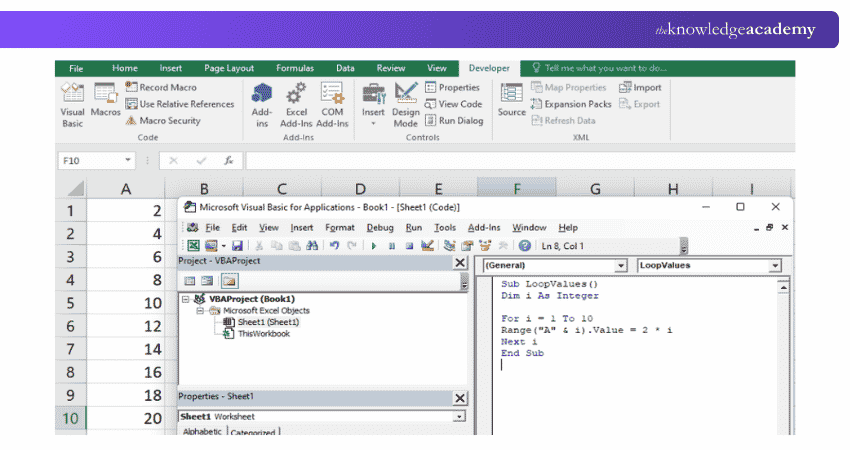The image size is (850, 450).
Task: Open Object Browser icon in VBA toolbar
Action: (x=485, y=246)
